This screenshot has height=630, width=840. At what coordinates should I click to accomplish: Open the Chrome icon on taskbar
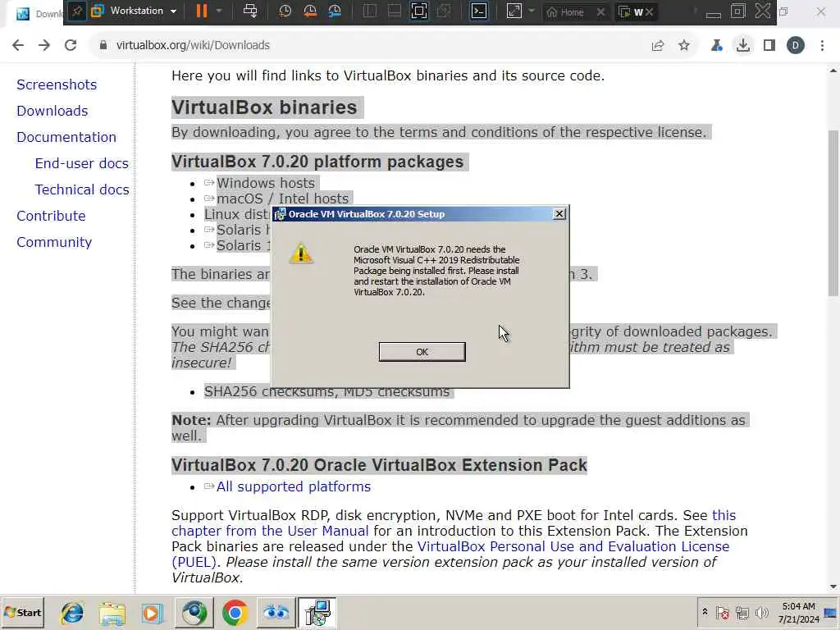[235, 613]
